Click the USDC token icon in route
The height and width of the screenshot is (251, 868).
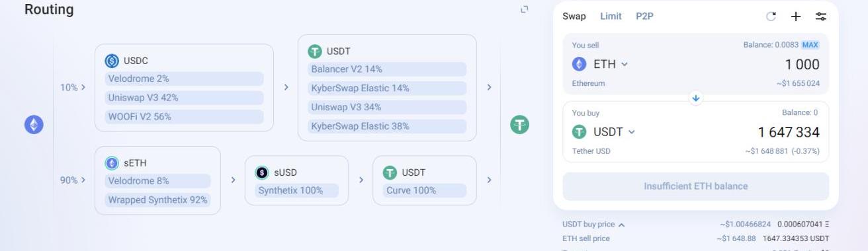pos(112,61)
